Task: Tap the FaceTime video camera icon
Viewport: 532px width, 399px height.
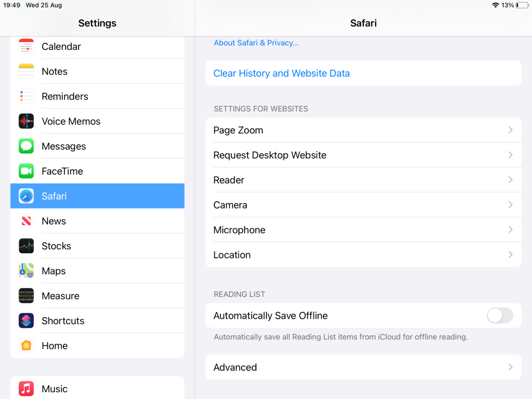Action: 26,171
